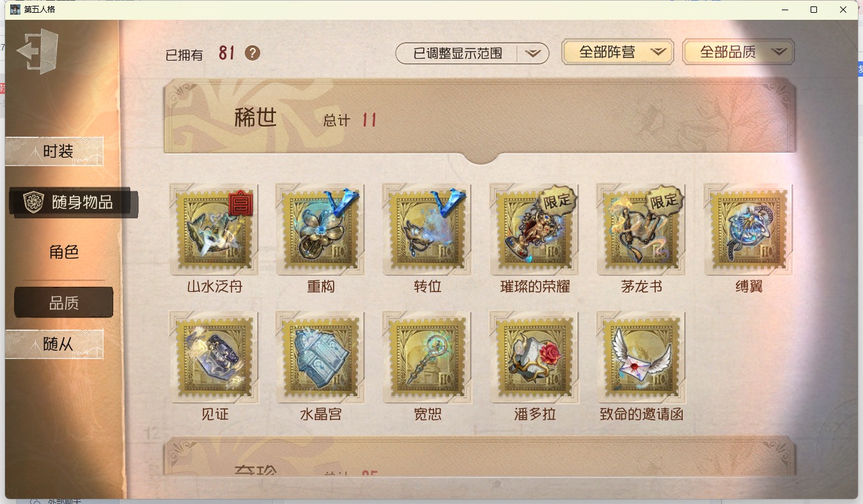
Task: Open the 水晶宫 accessory stamp
Action: (320, 358)
